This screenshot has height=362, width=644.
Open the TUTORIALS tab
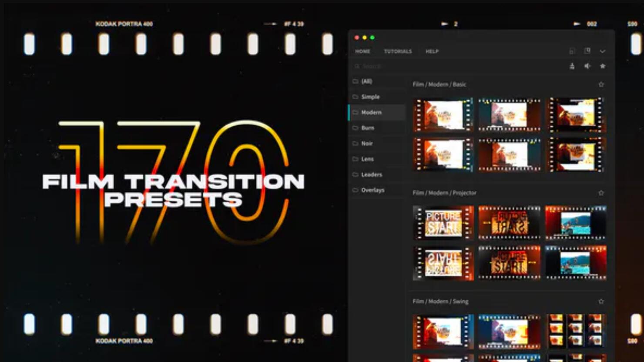point(398,51)
